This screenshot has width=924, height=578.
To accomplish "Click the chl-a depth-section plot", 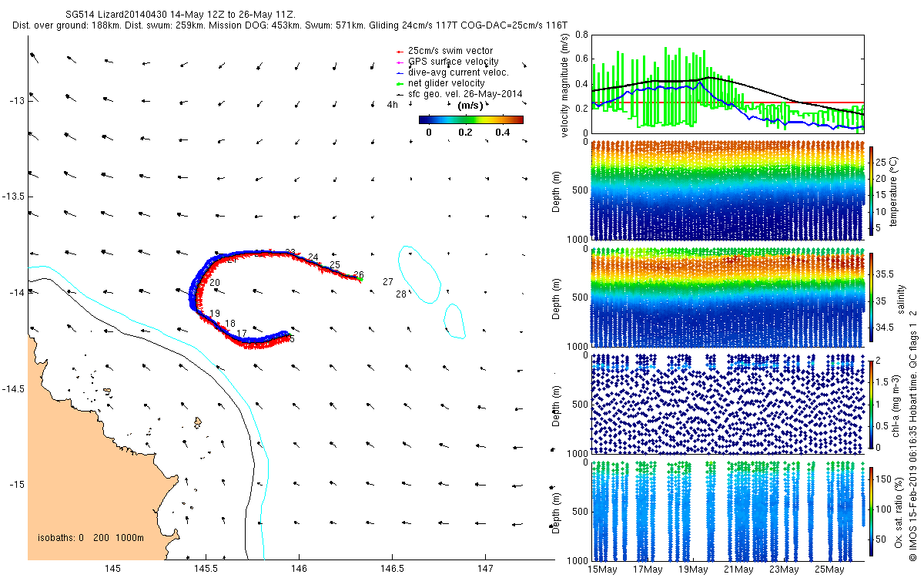I will tap(727, 404).
